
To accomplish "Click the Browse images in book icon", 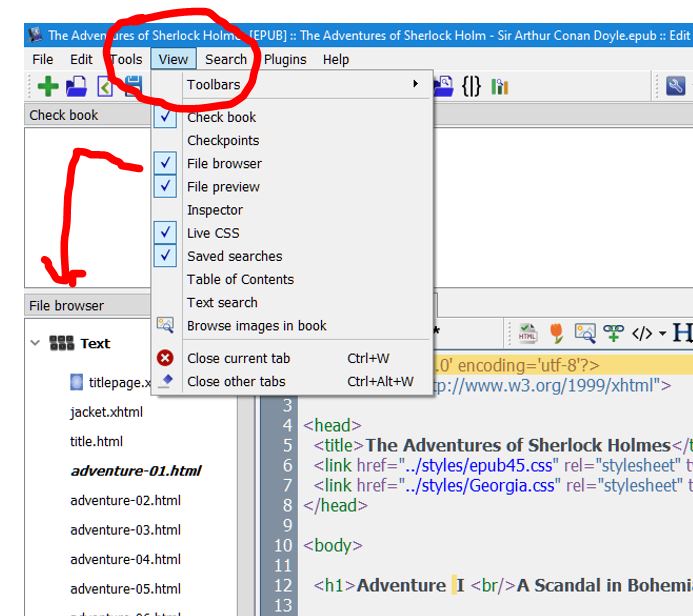I will coord(165,325).
